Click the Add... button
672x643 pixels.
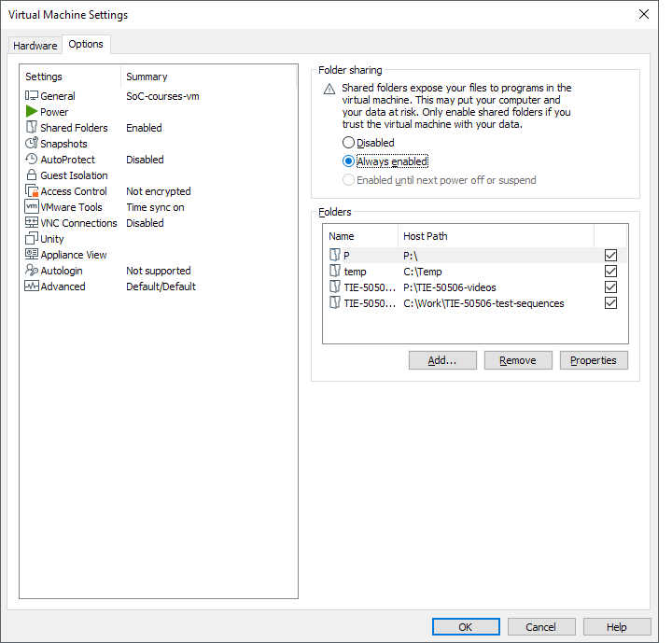click(442, 360)
